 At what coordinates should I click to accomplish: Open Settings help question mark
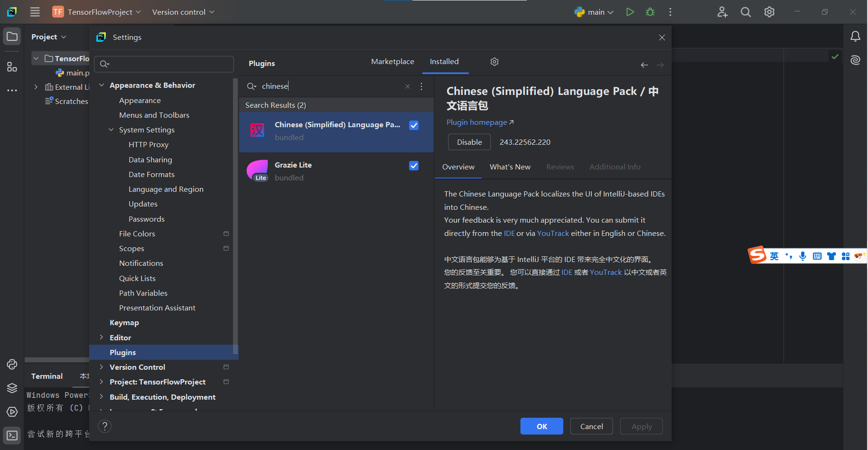pyautogui.click(x=104, y=426)
